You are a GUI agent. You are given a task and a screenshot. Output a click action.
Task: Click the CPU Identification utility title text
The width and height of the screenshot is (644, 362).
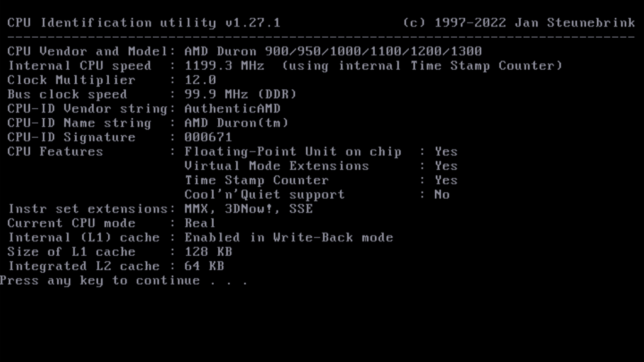pyautogui.click(x=143, y=23)
